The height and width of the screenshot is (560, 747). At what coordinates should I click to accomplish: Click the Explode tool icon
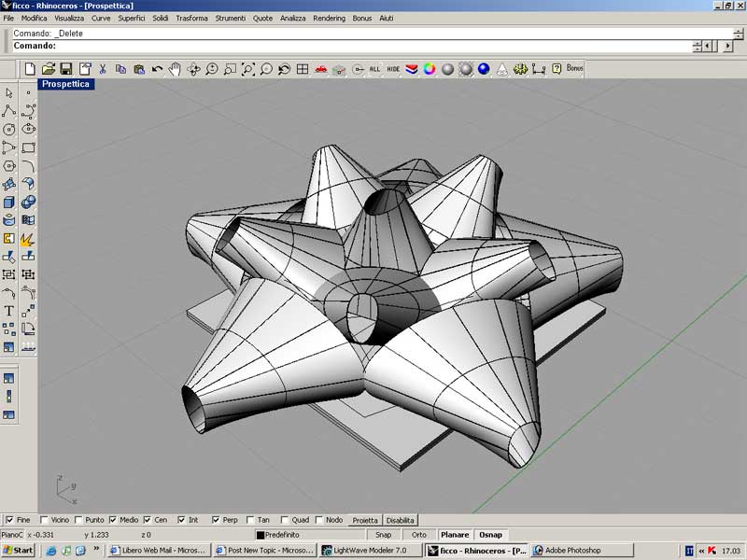point(28,239)
